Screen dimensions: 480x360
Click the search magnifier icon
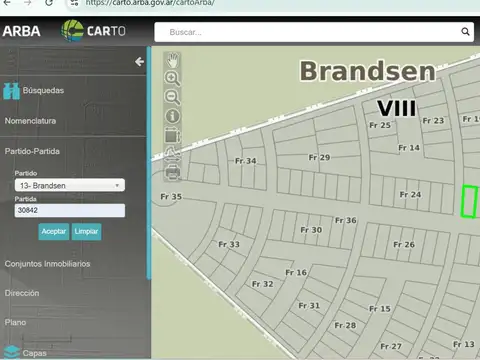coord(465,32)
